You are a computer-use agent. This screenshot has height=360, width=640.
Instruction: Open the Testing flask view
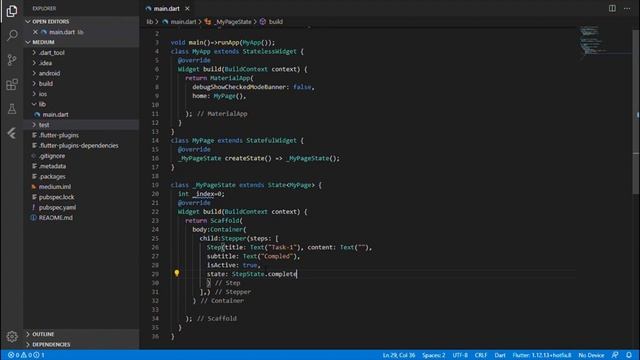12,109
